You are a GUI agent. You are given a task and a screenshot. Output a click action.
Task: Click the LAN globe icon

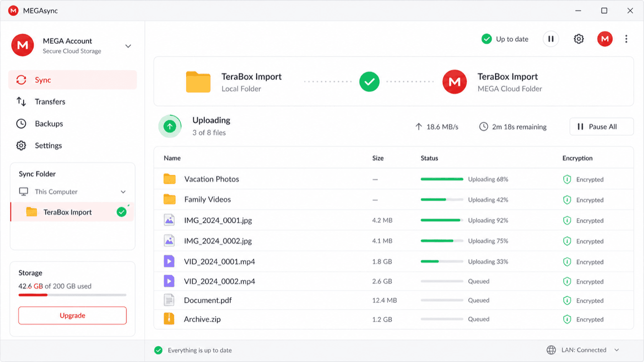[x=551, y=350]
